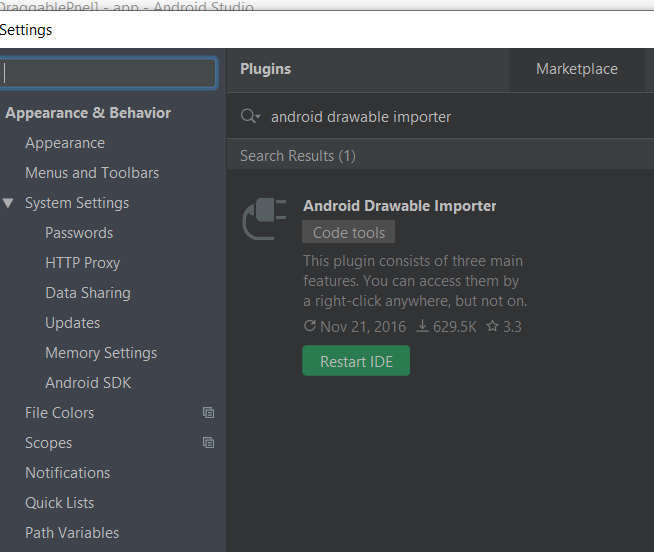Open the Passwords settings page
Image resolution: width=654 pixels, height=552 pixels.
(x=79, y=233)
